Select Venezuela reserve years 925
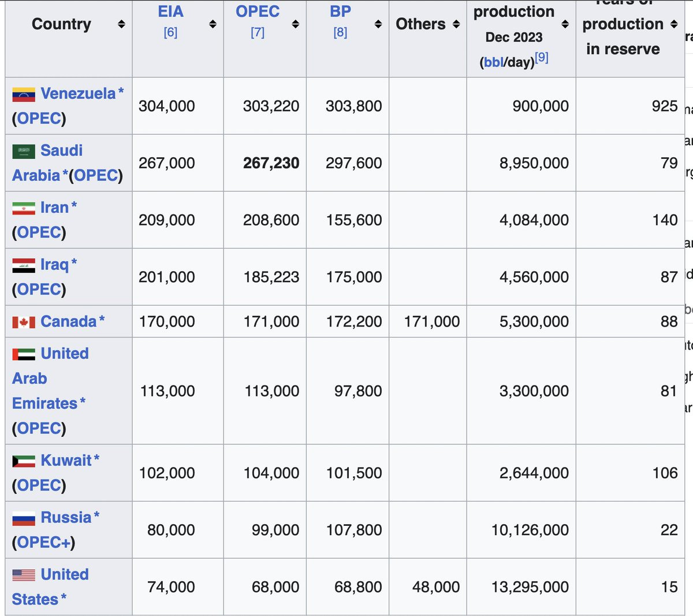 coord(665,106)
